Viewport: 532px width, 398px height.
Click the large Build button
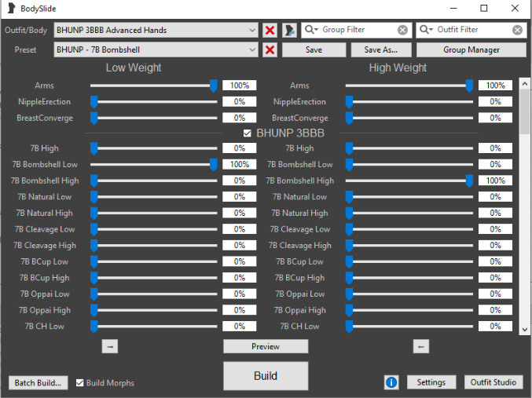(x=266, y=375)
